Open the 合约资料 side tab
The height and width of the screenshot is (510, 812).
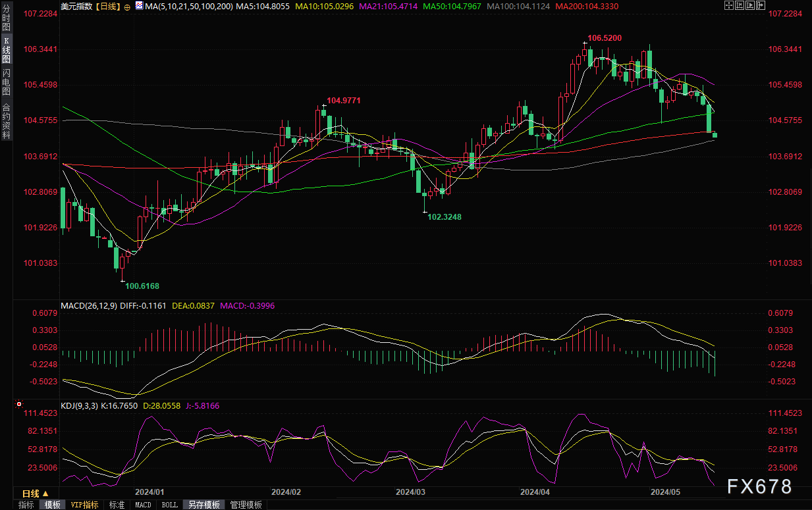pos(6,120)
